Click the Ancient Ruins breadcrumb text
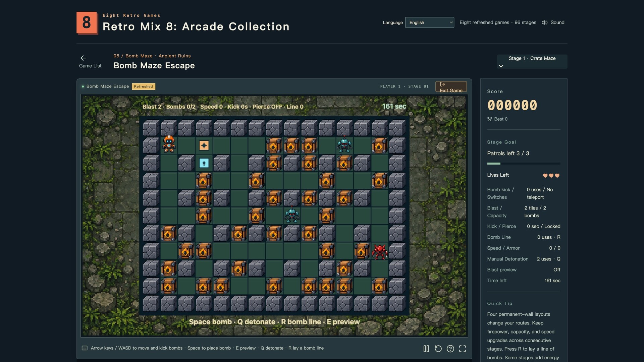Viewport: 644px width, 362px height. (x=175, y=56)
